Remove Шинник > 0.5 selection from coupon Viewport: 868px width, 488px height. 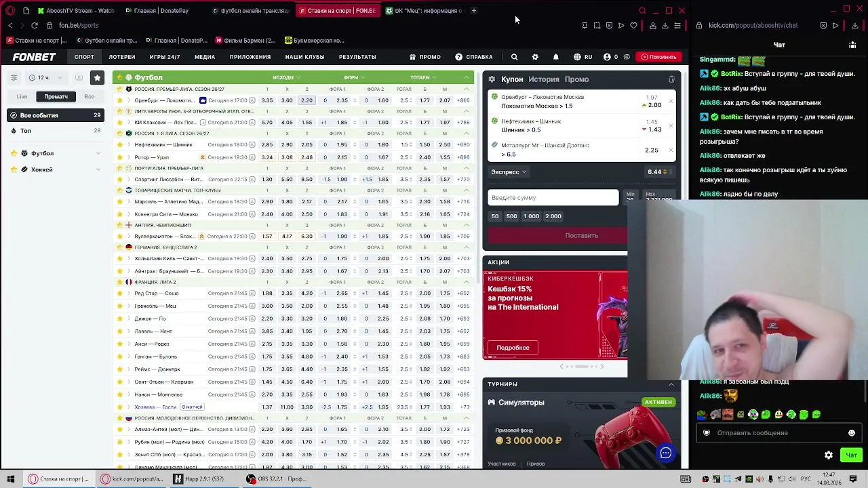(x=671, y=126)
